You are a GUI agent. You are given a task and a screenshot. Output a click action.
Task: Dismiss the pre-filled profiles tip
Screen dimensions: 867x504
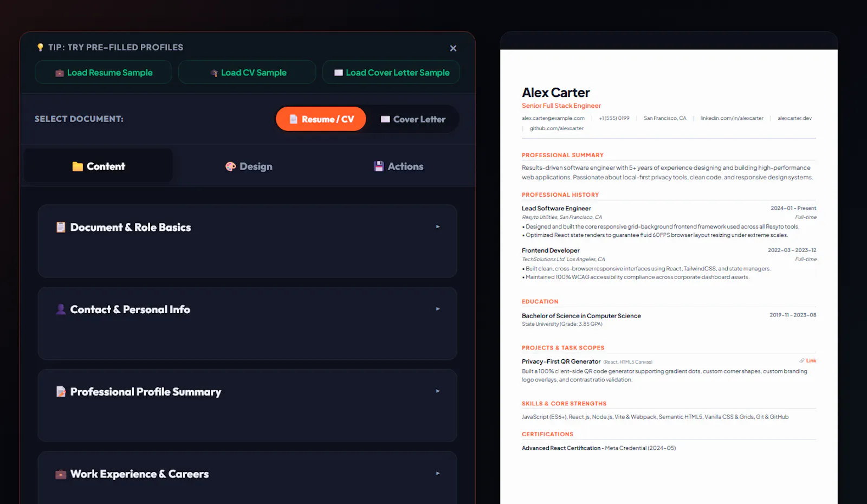453,48
